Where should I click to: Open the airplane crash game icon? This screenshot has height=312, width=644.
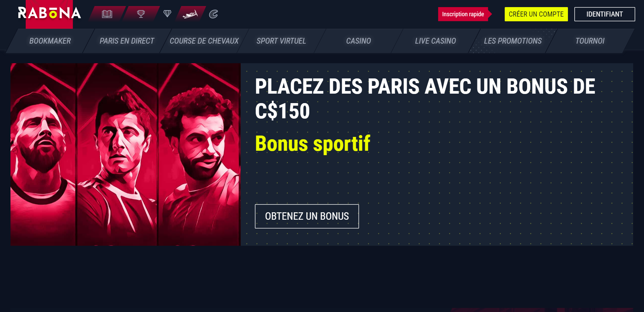190,14
